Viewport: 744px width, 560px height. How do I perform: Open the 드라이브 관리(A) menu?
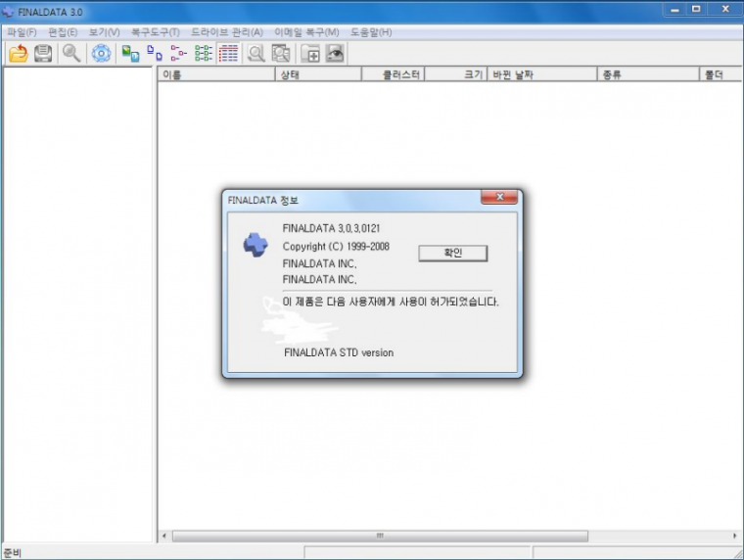point(227,32)
